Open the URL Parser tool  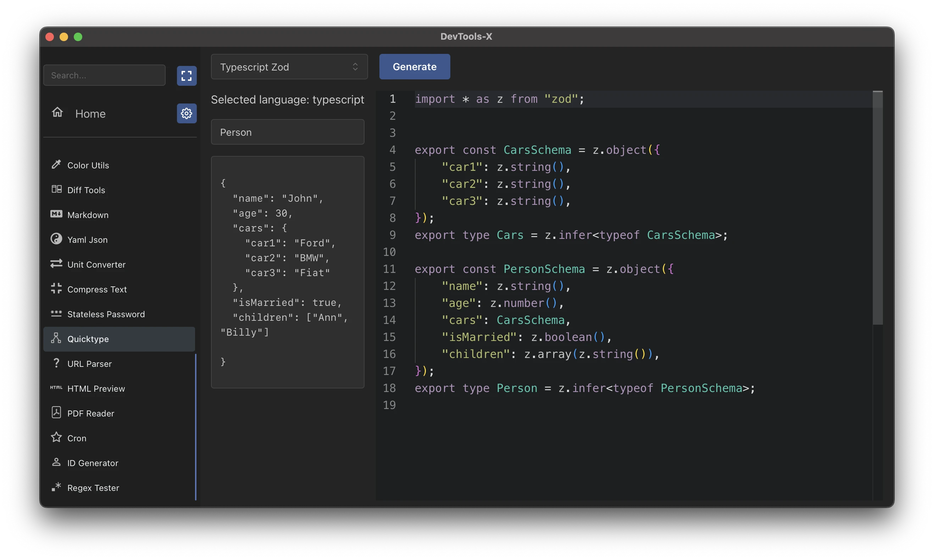pos(89,364)
